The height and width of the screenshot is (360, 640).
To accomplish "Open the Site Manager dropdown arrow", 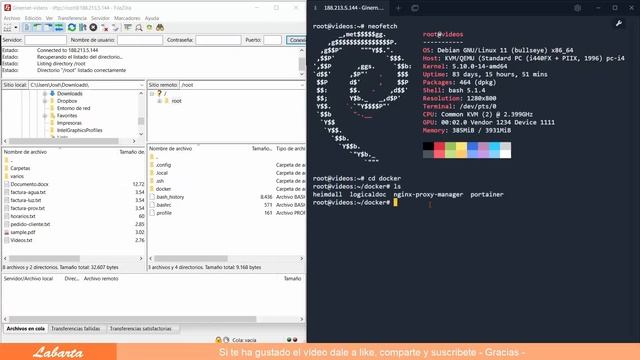I will 16,27.
